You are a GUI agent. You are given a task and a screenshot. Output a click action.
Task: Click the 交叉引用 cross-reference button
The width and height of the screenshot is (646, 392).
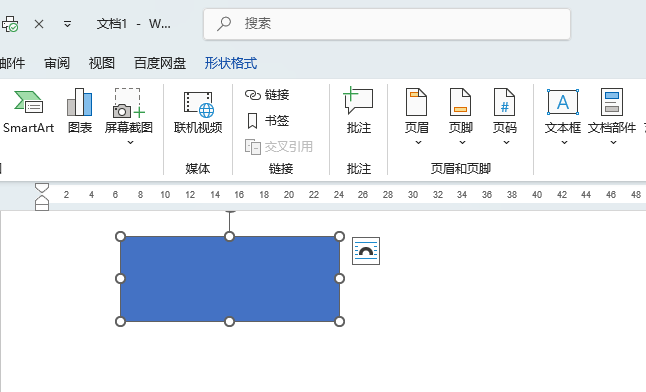coord(279,146)
